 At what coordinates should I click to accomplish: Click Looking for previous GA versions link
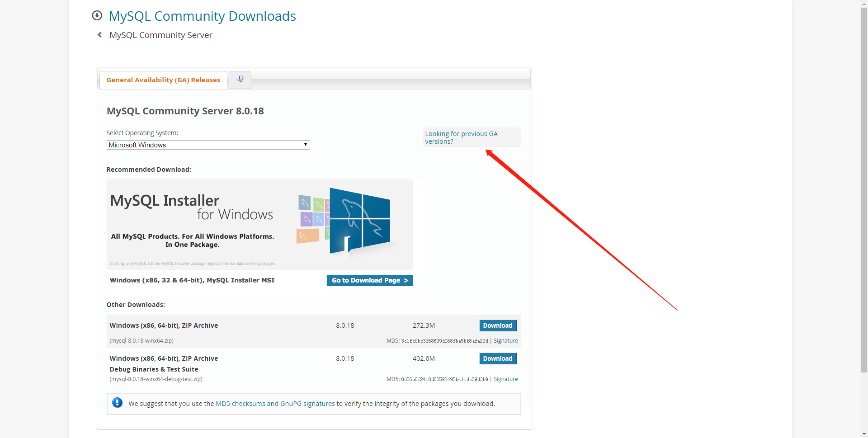click(x=461, y=137)
